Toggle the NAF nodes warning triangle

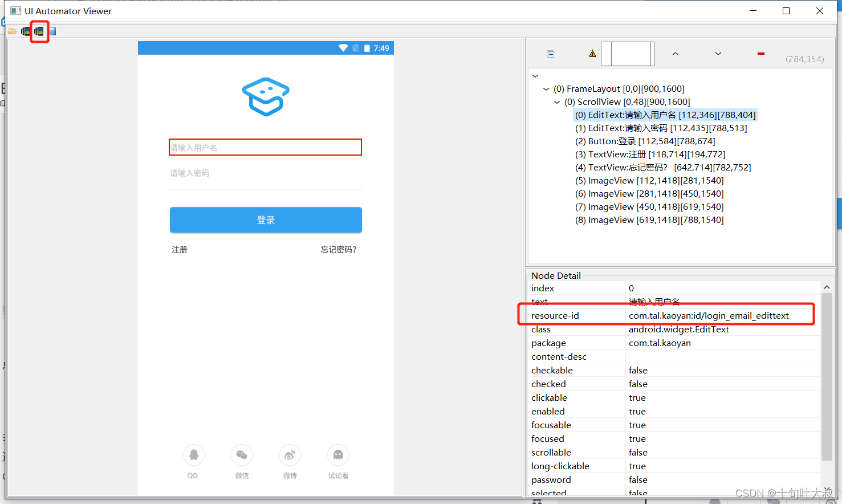click(x=592, y=54)
